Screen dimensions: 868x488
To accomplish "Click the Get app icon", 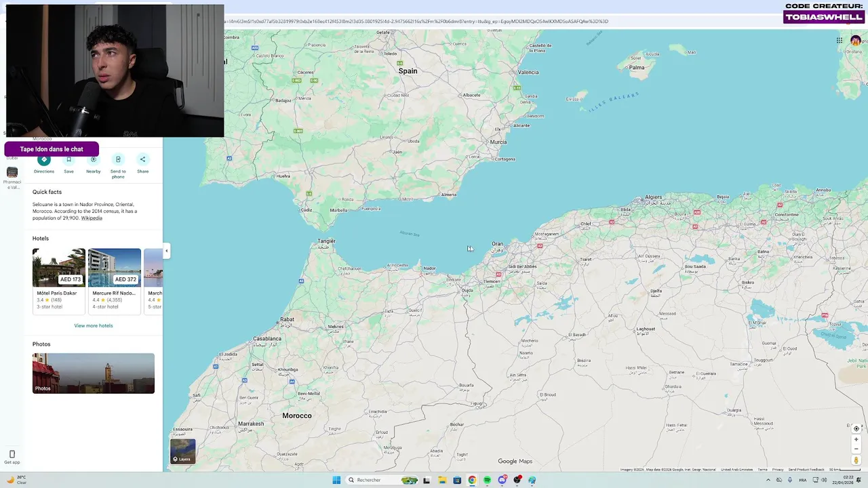I will coord(12,457).
